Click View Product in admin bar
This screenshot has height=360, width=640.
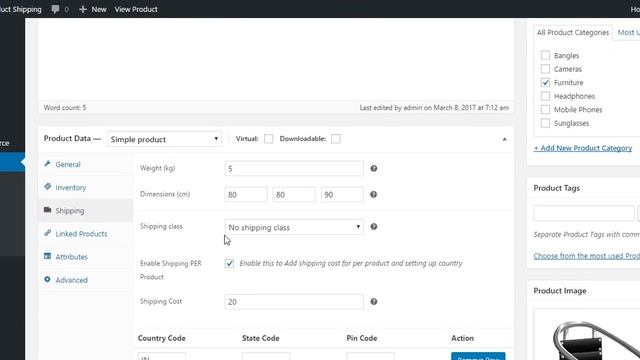point(136,9)
